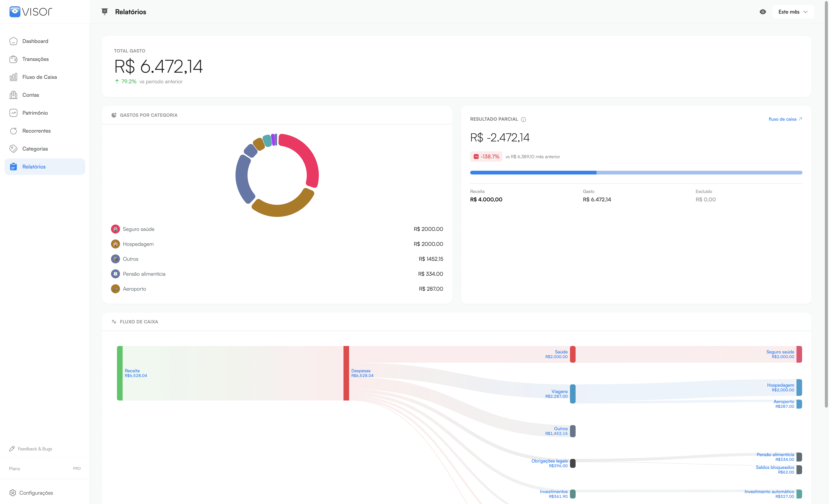This screenshot has height=504, width=829.
Task: Click the Plano PRO row
Action: click(x=45, y=468)
